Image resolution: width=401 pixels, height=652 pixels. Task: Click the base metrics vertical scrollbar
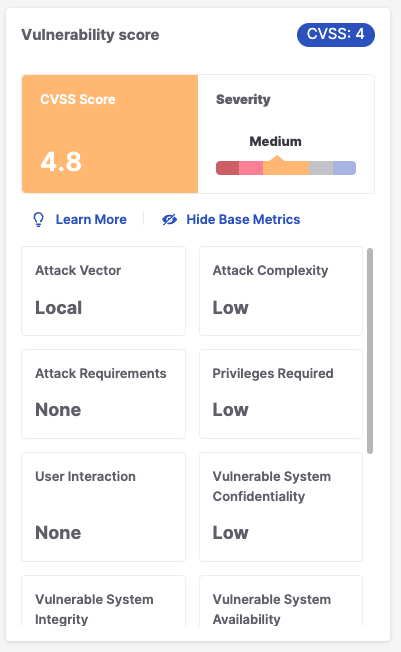point(370,351)
